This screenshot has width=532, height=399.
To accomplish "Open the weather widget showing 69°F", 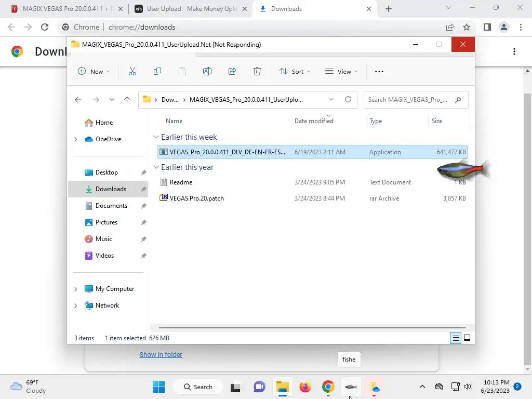I will coord(28,387).
